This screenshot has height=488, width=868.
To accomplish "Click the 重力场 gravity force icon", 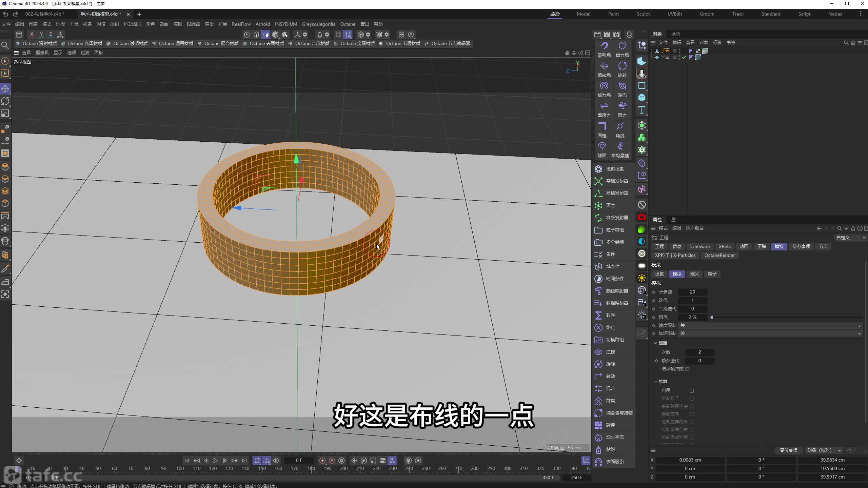I will [x=622, y=46].
